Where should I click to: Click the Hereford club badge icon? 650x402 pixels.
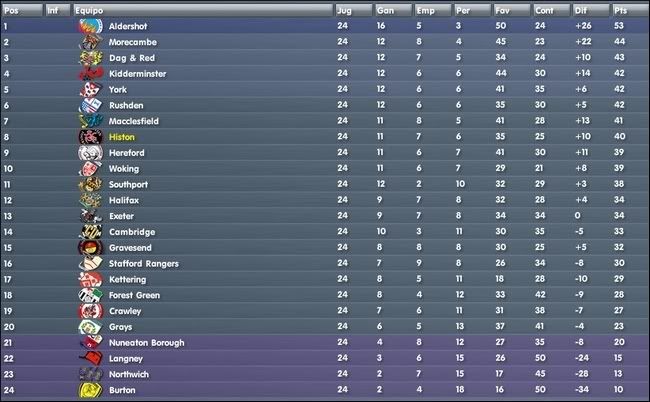(x=90, y=153)
